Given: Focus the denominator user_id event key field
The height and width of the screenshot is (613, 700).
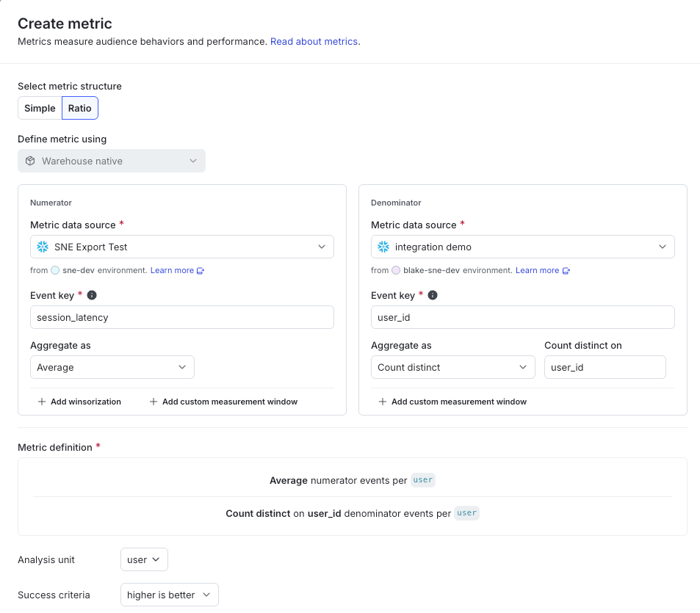Looking at the screenshot, I should click(x=522, y=317).
